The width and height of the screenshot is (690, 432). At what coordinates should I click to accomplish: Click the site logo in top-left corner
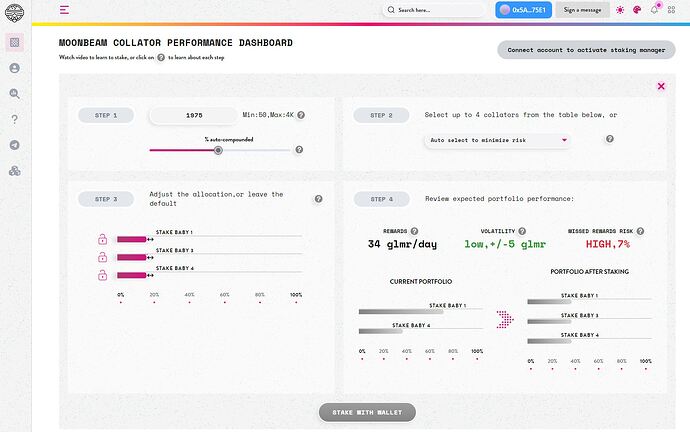tap(14, 12)
